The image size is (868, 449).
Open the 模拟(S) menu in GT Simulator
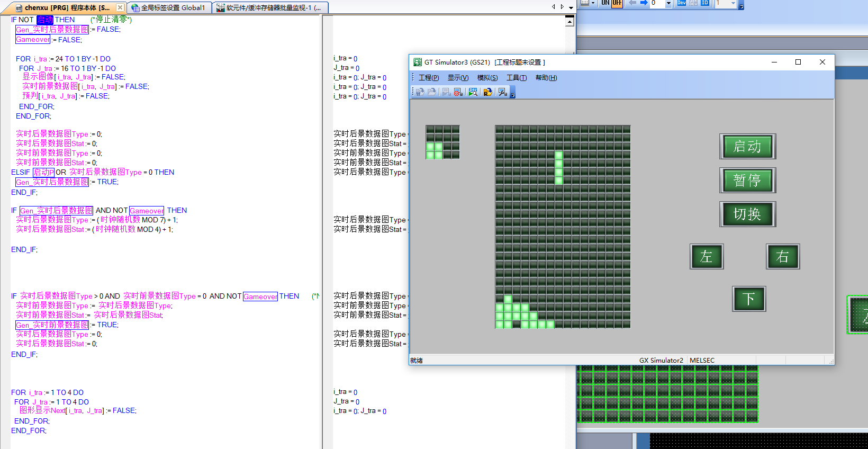click(x=487, y=78)
